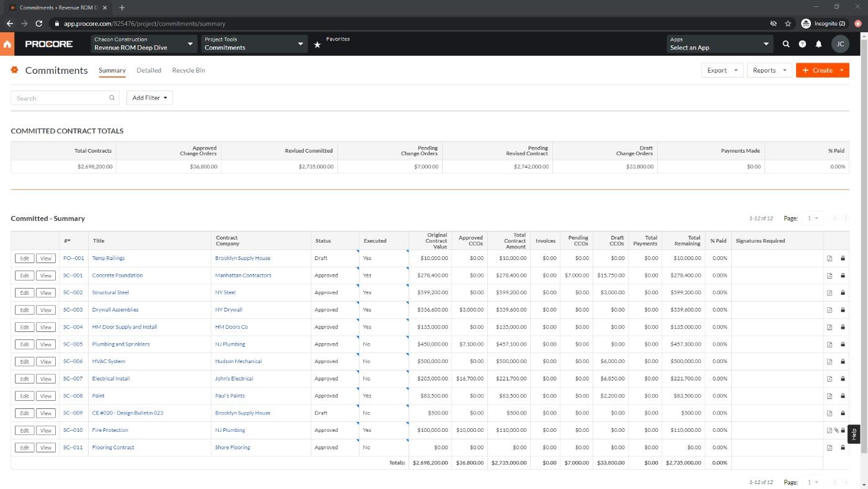Click the help question mark icon
868x489 pixels.
tap(802, 44)
